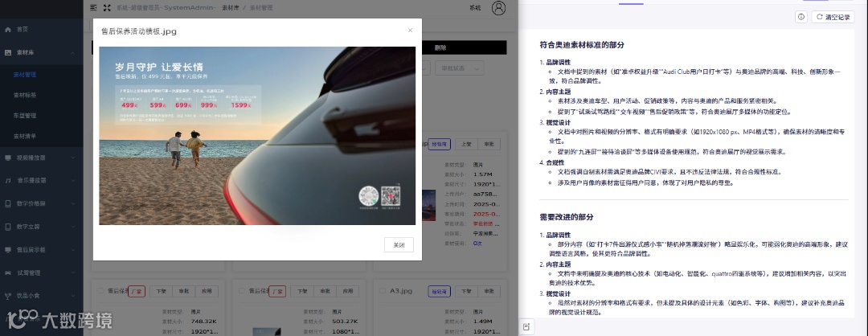
Task: Tick the checkbox on the 748.32K material card
Action: [x=100, y=290]
